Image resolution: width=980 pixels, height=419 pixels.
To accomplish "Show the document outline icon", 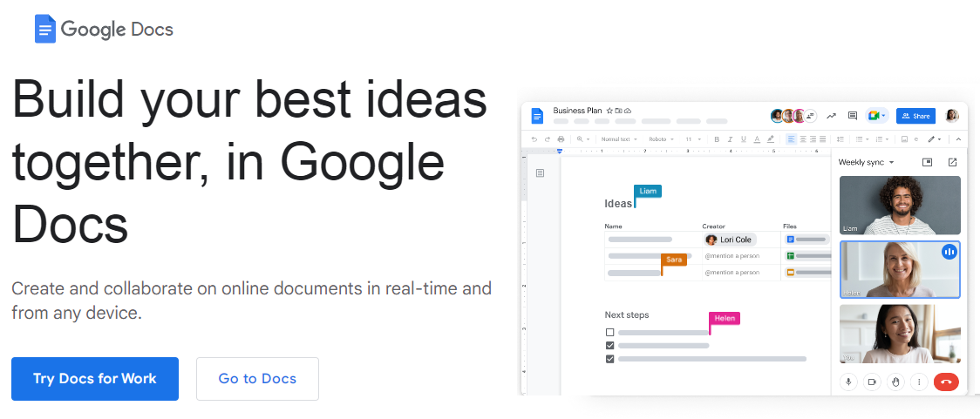I will 540,173.
